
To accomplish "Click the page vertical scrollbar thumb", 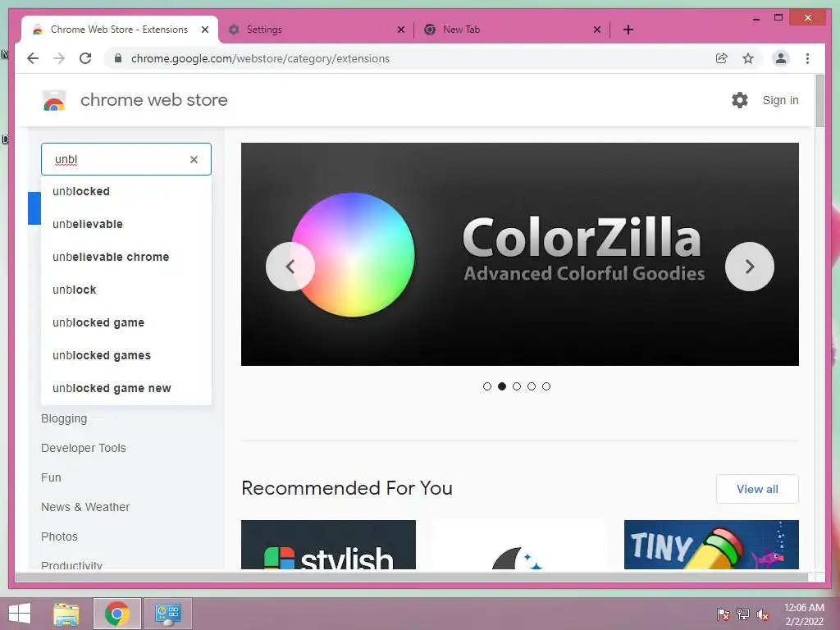I will pos(819,101).
